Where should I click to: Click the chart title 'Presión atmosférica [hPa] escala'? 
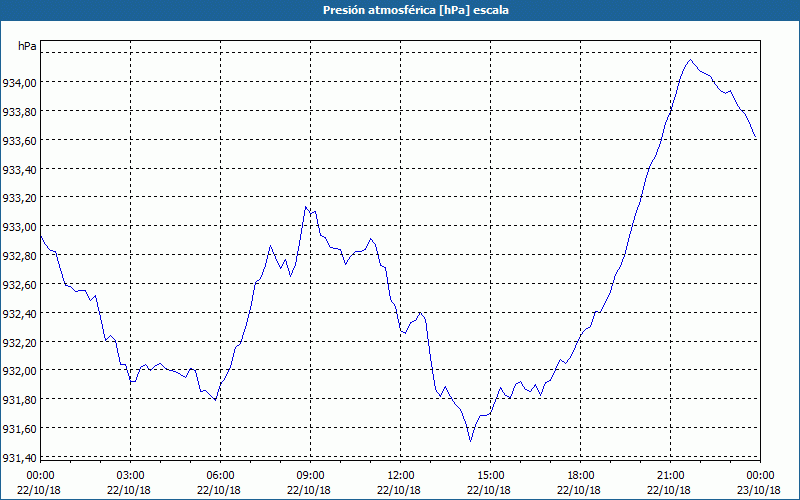pyautogui.click(x=416, y=10)
